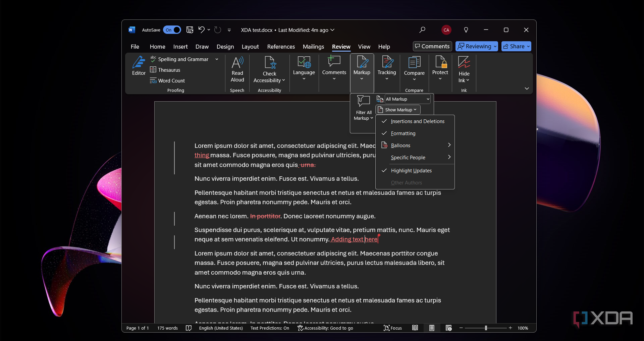Open the Mailings ribbon tab
The image size is (644, 341).
click(313, 47)
